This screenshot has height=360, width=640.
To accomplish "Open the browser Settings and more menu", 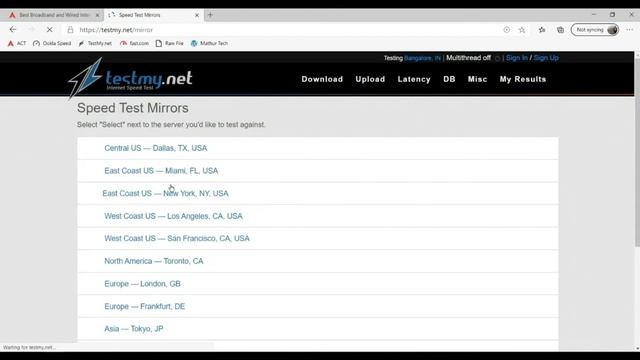I will click(x=630, y=30).
